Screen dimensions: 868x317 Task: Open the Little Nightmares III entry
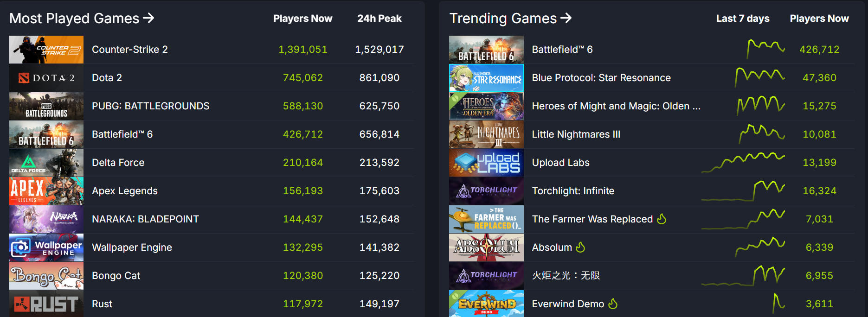(576, 134)
